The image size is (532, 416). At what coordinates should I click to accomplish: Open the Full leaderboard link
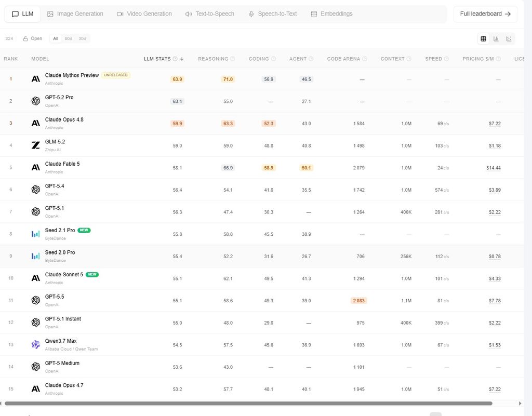[485, 14]
